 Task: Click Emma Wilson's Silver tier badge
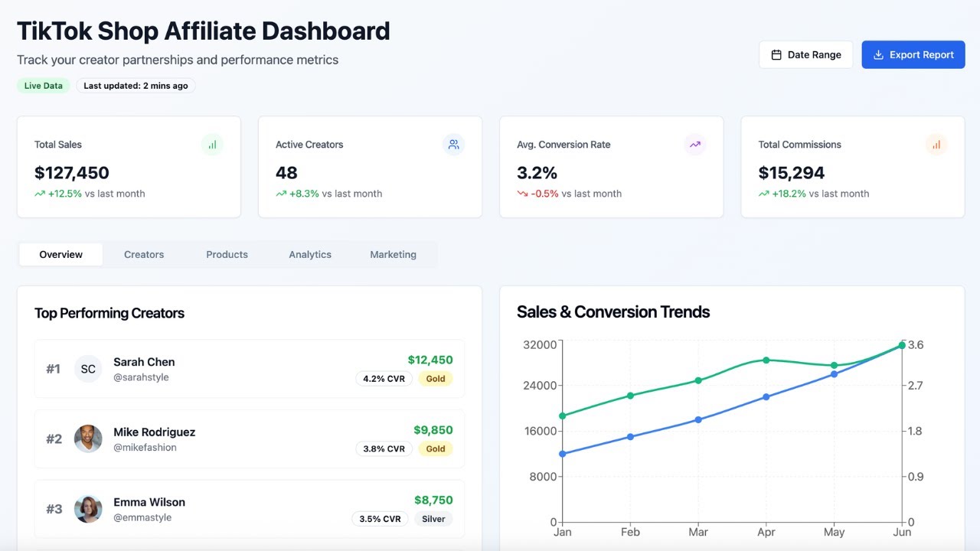(x=433, y=519)
